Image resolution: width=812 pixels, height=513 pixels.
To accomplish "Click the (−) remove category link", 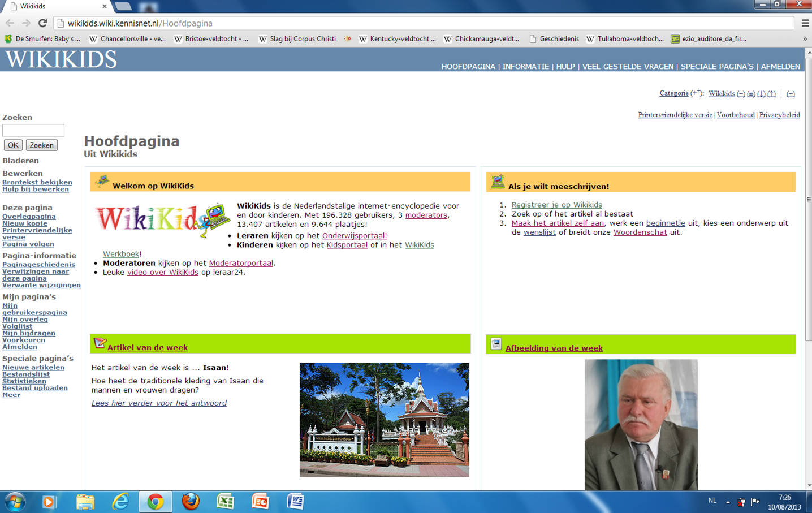I will (741, 94).
